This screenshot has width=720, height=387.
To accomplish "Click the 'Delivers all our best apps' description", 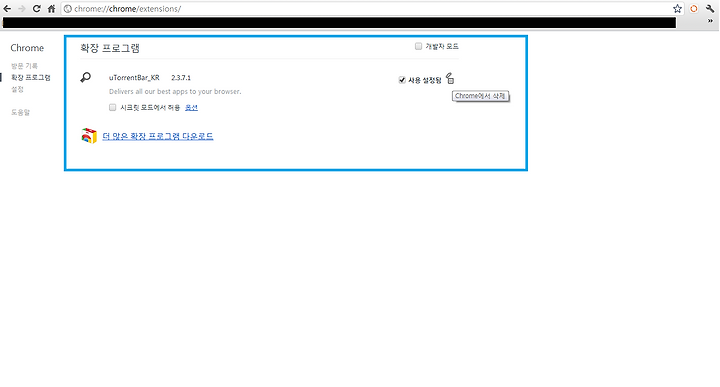I will [175, 92].
